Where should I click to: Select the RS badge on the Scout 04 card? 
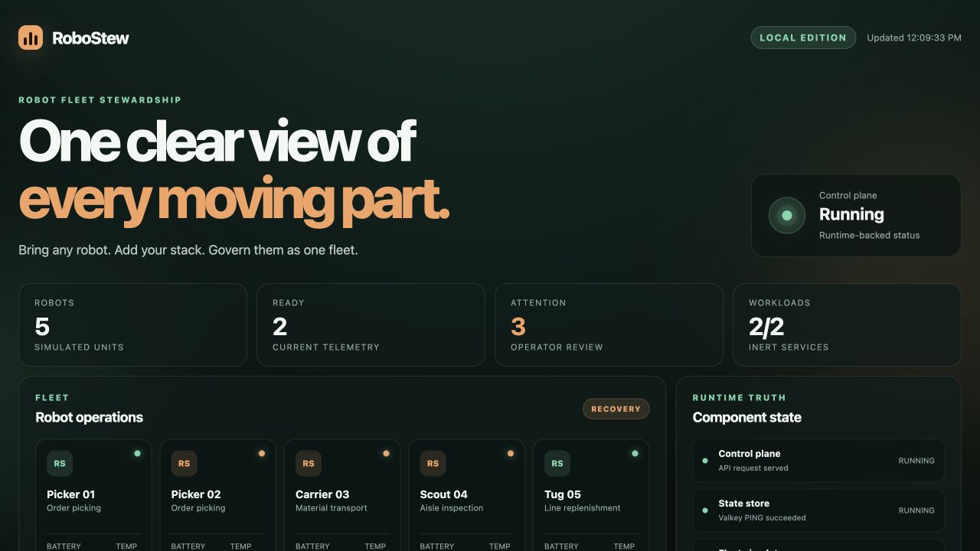coord(433,463)
